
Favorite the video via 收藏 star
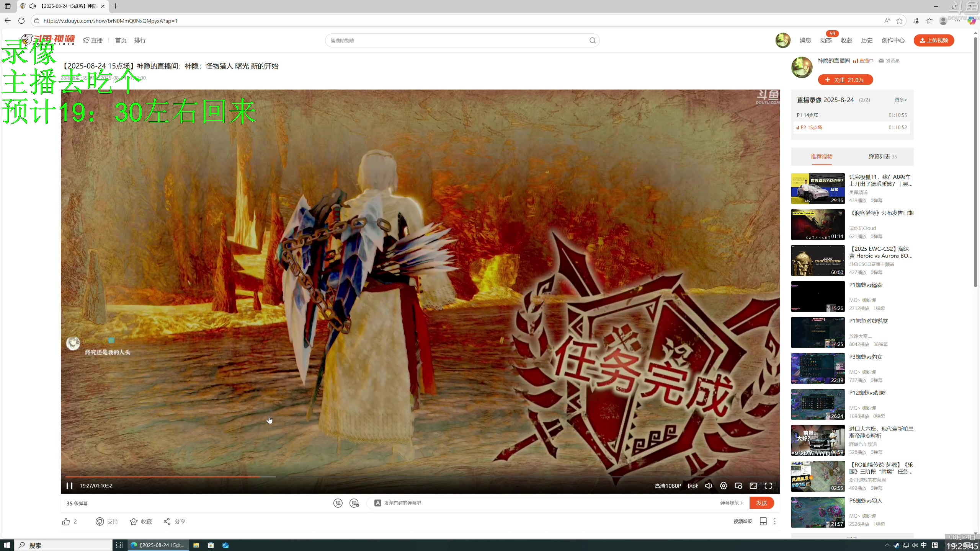[x=134, y=522]
